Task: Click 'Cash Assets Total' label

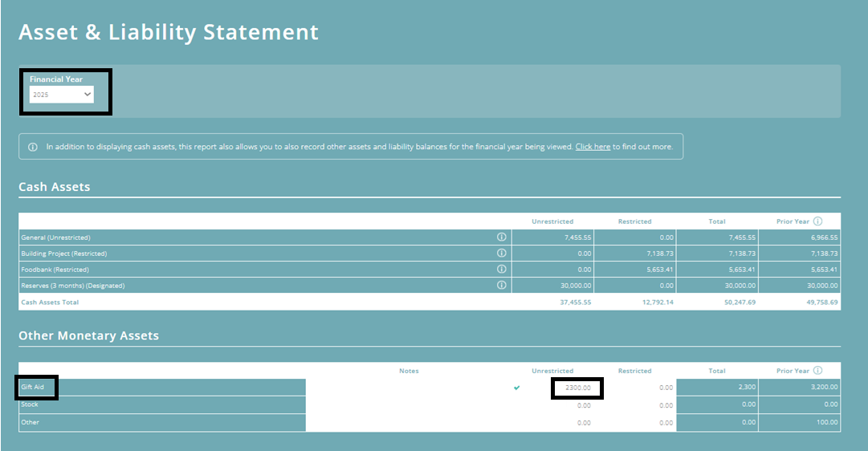Action: point(50,303)
